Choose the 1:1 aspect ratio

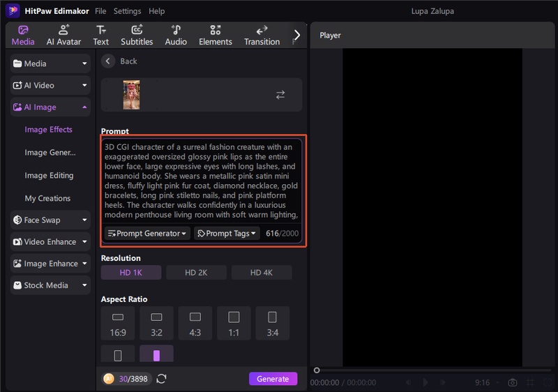[234, 324]
